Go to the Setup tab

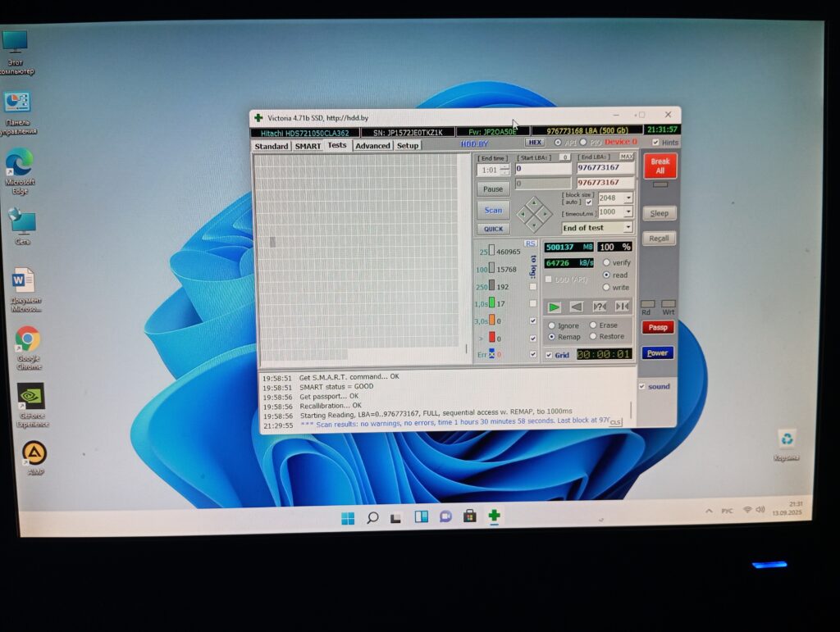tap(407, 146)
